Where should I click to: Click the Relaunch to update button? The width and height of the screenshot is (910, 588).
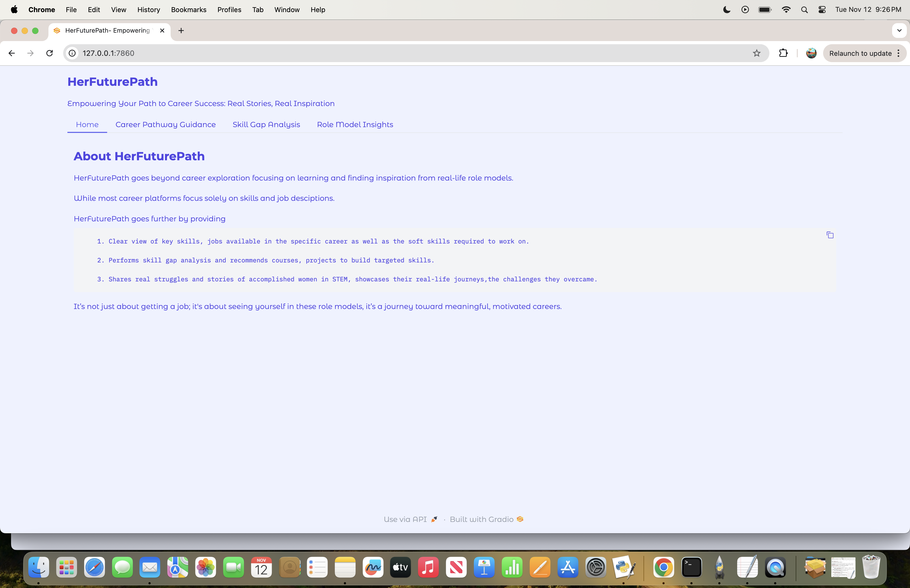(860, 53)
